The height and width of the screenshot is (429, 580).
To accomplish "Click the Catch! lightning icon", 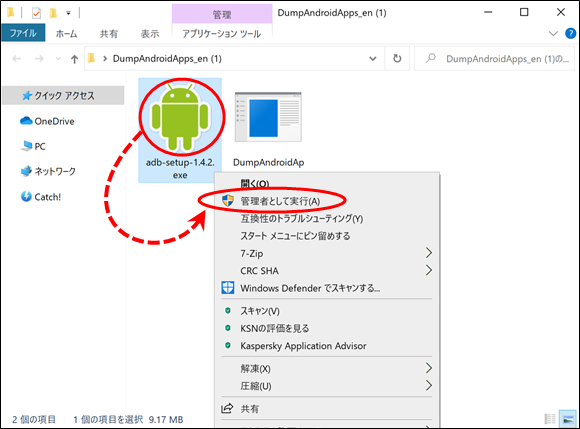I will coord(26,196).
